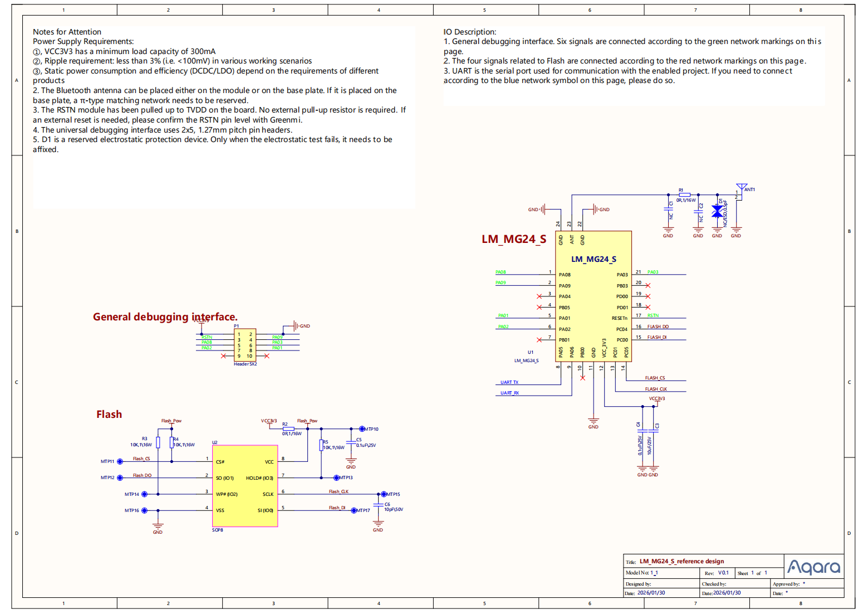
Task: Select resistor R2 0R,1/16W
Action: click(288, 428)
